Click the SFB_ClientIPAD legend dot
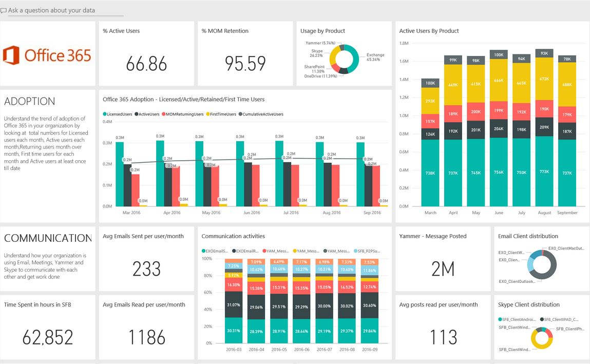The width and height of the screenshot is (590, 364). point(542,318)
